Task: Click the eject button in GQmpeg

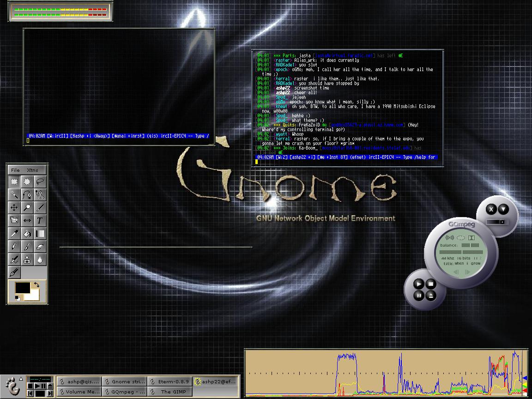Action: pyautogui.click(x=431, y=296)
